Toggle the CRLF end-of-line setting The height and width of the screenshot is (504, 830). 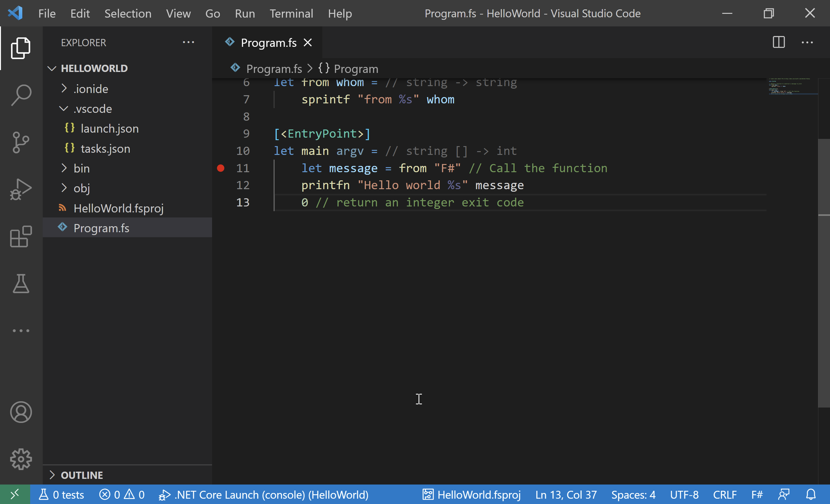(724, 495)
